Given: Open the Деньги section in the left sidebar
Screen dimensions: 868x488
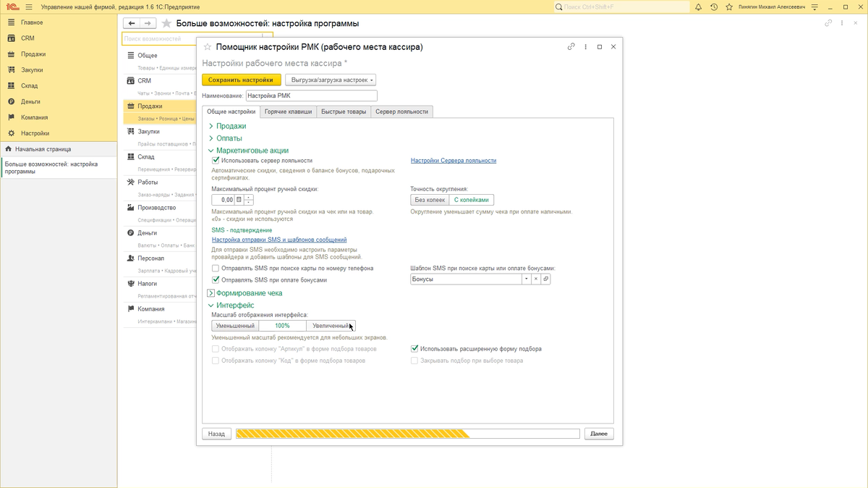Looking at the screenshot, I should coord(30,102).
